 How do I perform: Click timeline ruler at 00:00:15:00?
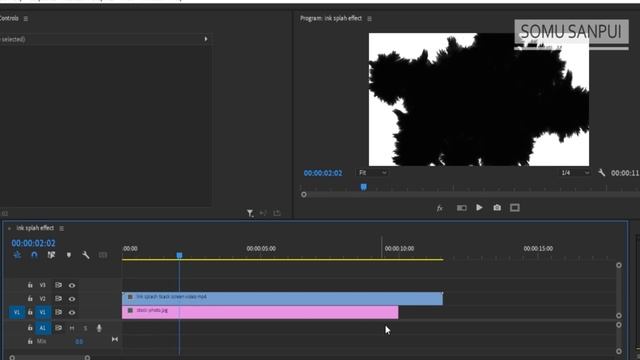tap(538, 248)
